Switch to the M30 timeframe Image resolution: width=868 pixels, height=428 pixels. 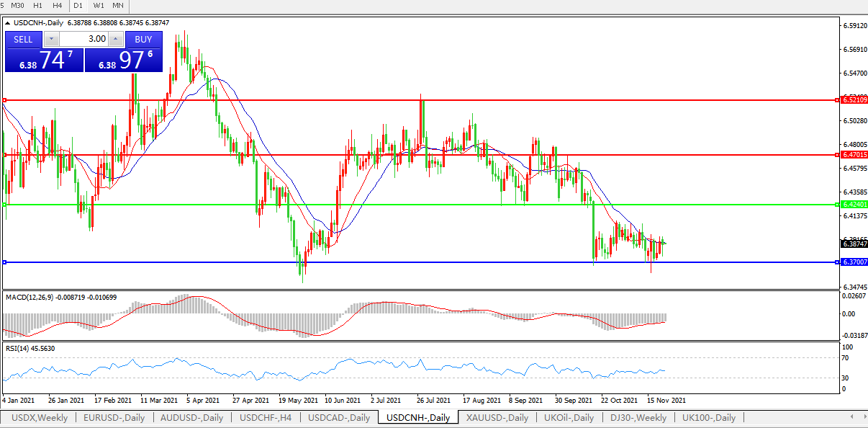(x=18, y=6)
